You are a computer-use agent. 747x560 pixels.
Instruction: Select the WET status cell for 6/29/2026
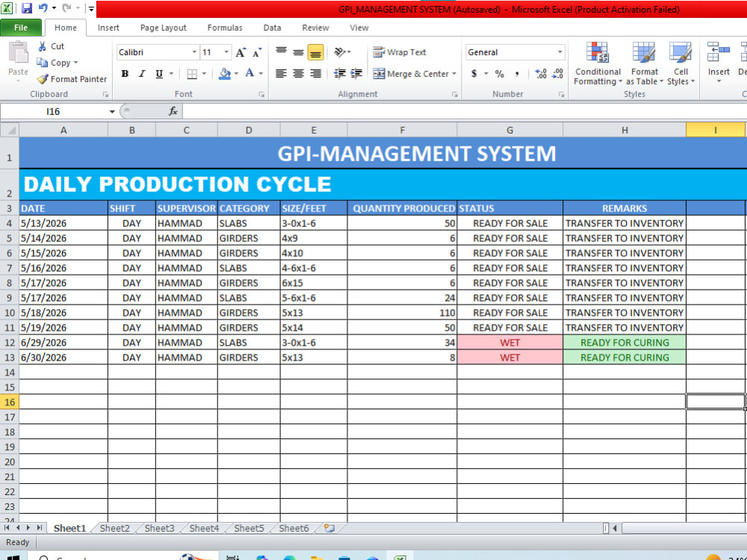pyautogui.click(x=509, y=343)
